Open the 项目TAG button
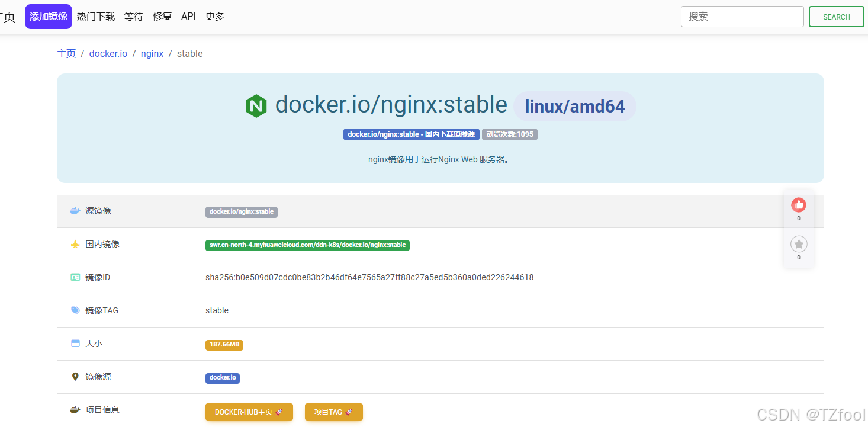This screenshot has height=430, width=868. [334, 412]
